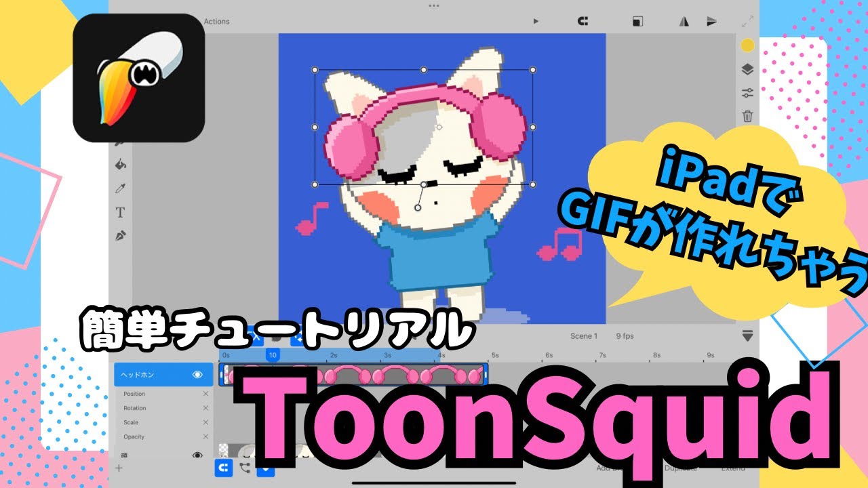Remove the Position property track
The image size is (868, 488).
pyautogui.click(x=205, y=394)
